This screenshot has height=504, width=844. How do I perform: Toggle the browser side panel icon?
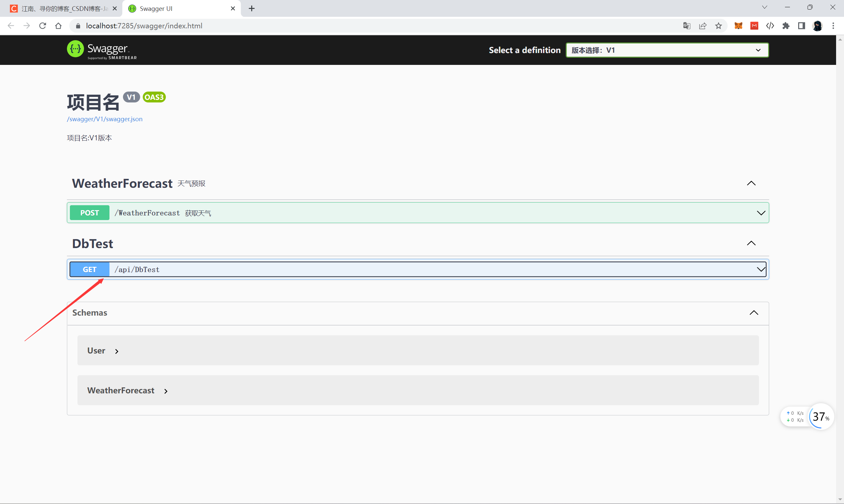[x=801, y=26]
